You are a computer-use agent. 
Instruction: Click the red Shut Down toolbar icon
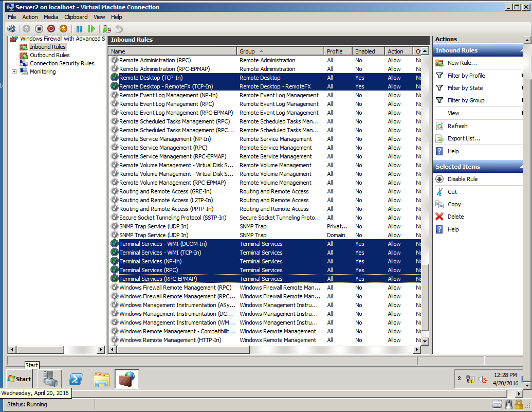pyautogui.click(x=51, y=29)
